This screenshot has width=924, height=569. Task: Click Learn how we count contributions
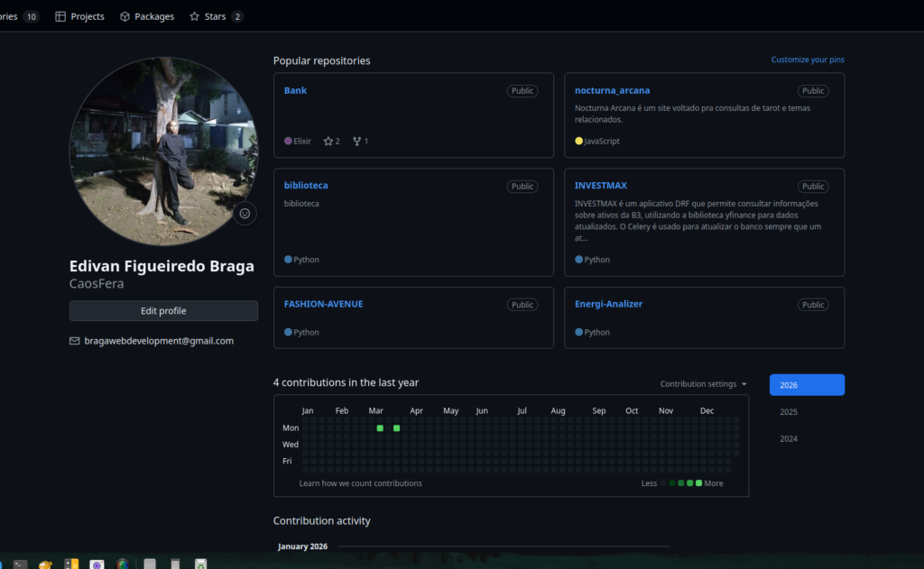pos(361,483)
